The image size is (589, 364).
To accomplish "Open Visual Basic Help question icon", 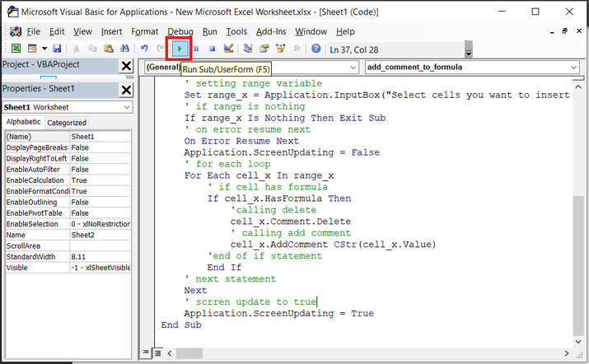I will [x=316, y=49].
